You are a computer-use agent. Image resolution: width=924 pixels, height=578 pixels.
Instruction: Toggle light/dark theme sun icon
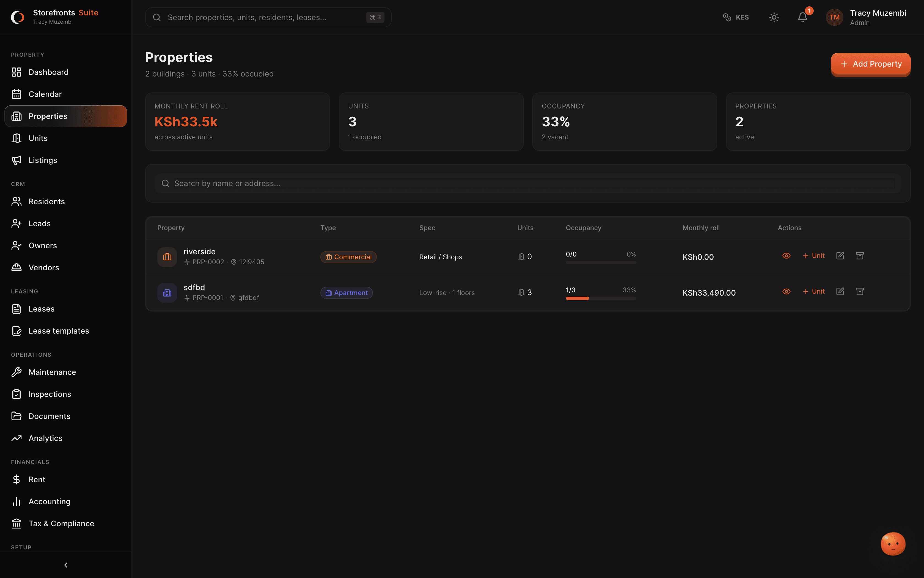click(x=774, y=17)
